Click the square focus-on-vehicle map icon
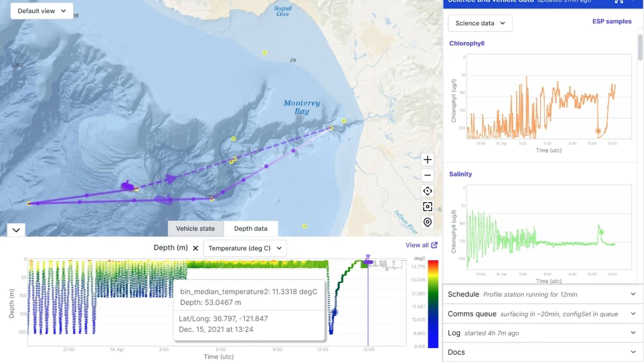This screenshot has height=362, width=644. (x=427, y=207)
